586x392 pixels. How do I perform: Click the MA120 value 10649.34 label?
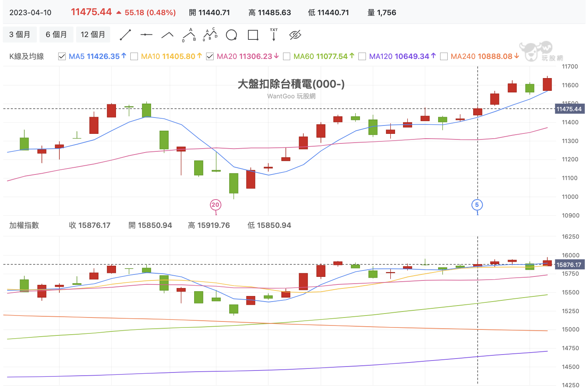click(x=402, y=57)
